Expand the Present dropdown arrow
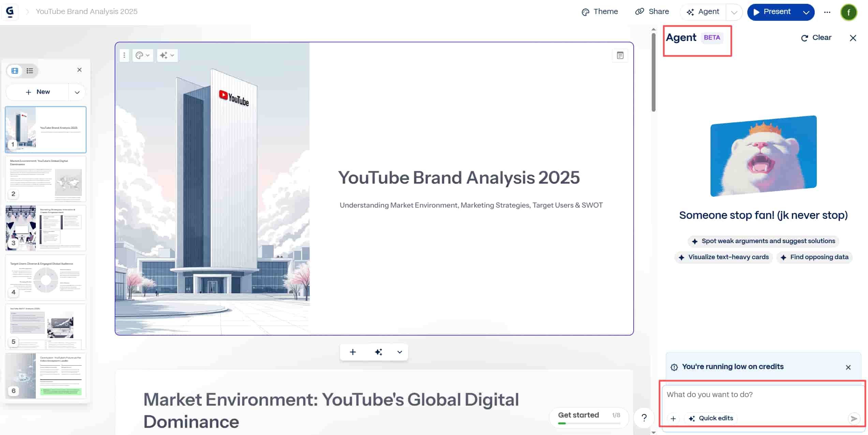868x435 pixels. (806, 12)
